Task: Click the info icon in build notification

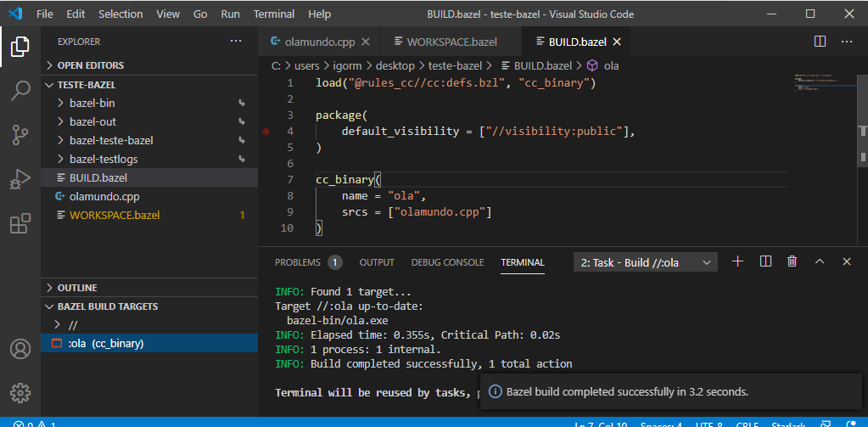Action: [x=496, y=391]
